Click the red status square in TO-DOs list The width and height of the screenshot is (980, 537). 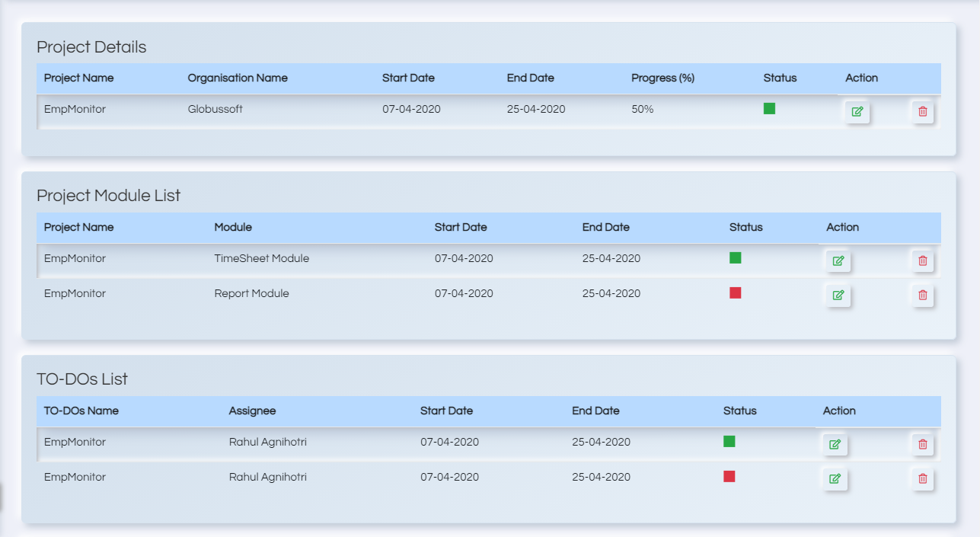point(728,476)
